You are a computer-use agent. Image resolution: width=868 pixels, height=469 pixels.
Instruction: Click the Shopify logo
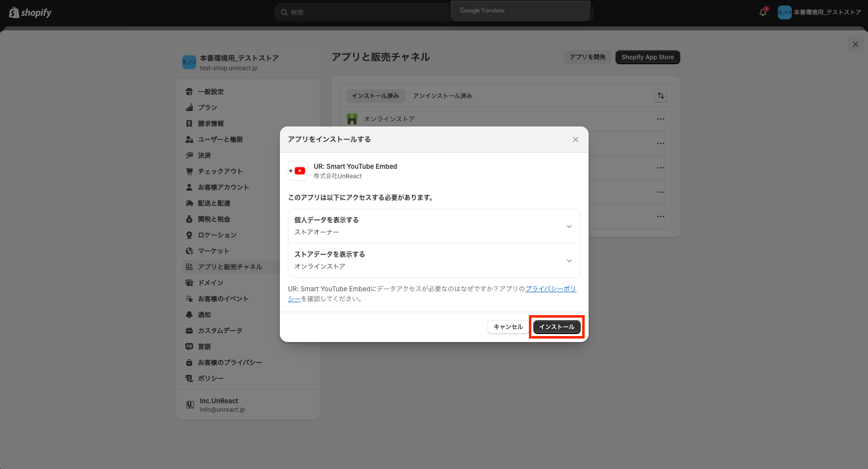click(30, 12)
